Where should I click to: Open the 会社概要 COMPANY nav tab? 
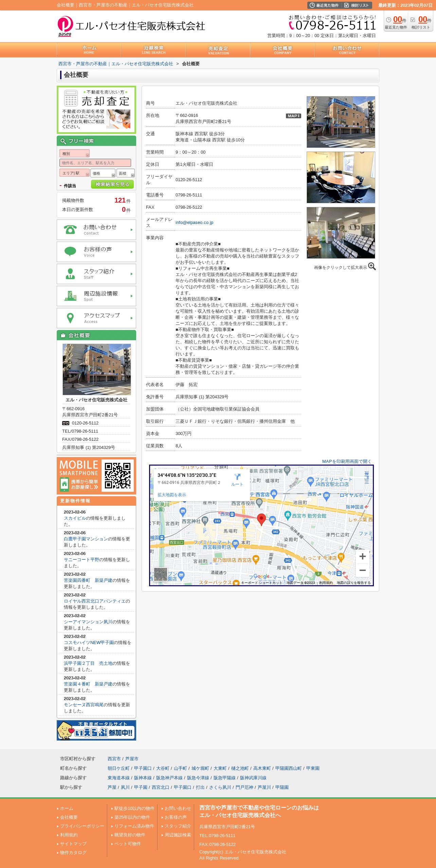pyautogui.click(x=283, y=50)
